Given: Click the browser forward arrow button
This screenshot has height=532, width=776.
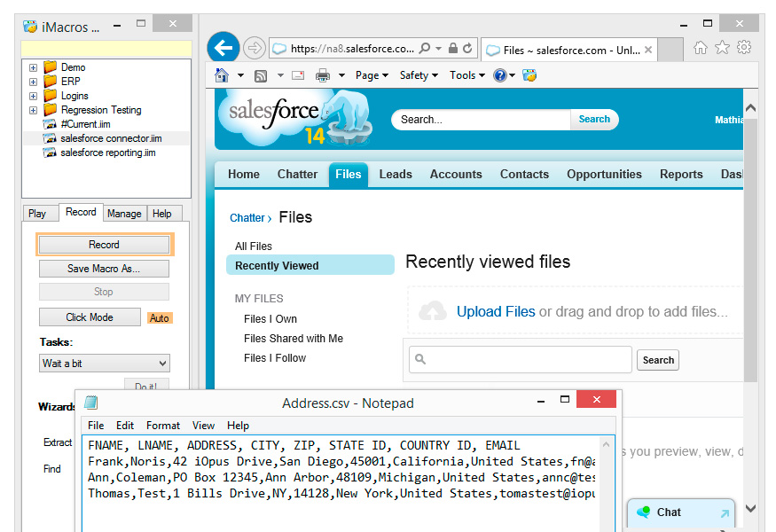Looking at the screenshot, I should point(255,48).
